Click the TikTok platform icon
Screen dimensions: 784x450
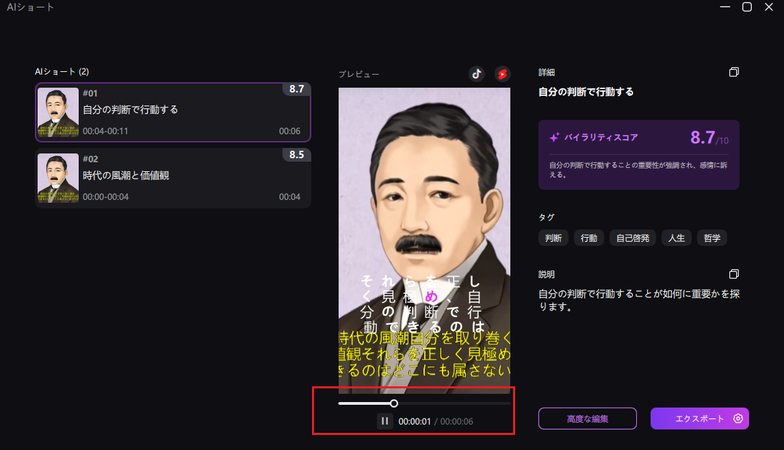(477, 74)
